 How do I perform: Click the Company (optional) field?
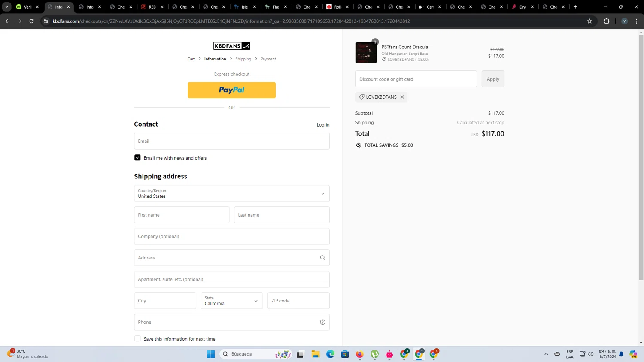click(231, 236)
